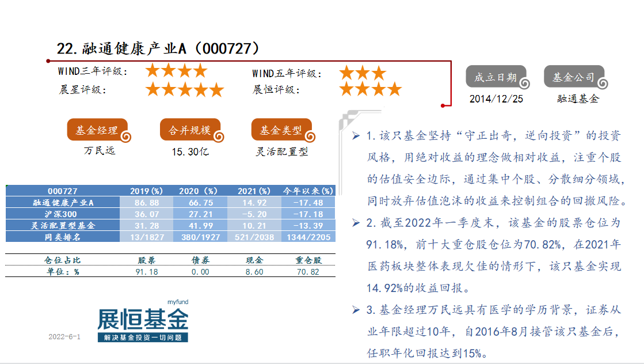
Task: Click the 现金 column header
Action: pyautogui.click(x=254, y=260)
